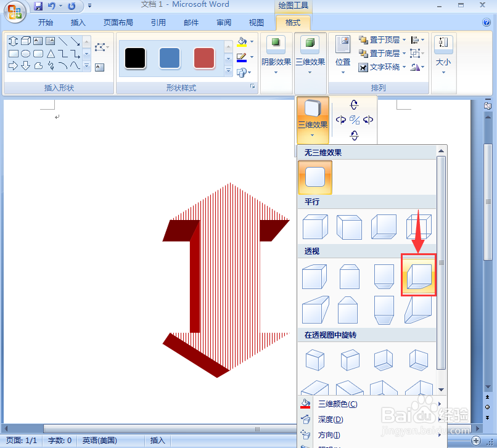Select the right block arrow shape
This screenshot has width=497, height=448.
[x=14, y=65]
